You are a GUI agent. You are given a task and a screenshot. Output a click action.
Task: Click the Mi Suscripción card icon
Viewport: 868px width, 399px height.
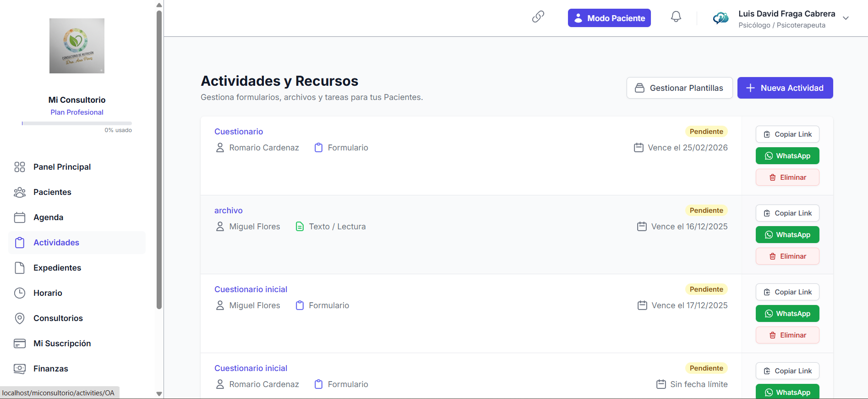(x=20, y=344)
